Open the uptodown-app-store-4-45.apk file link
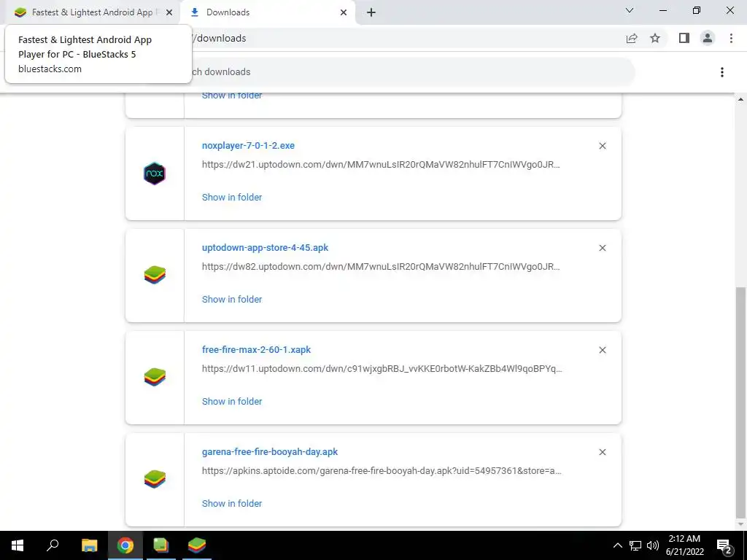 (265, 248)
